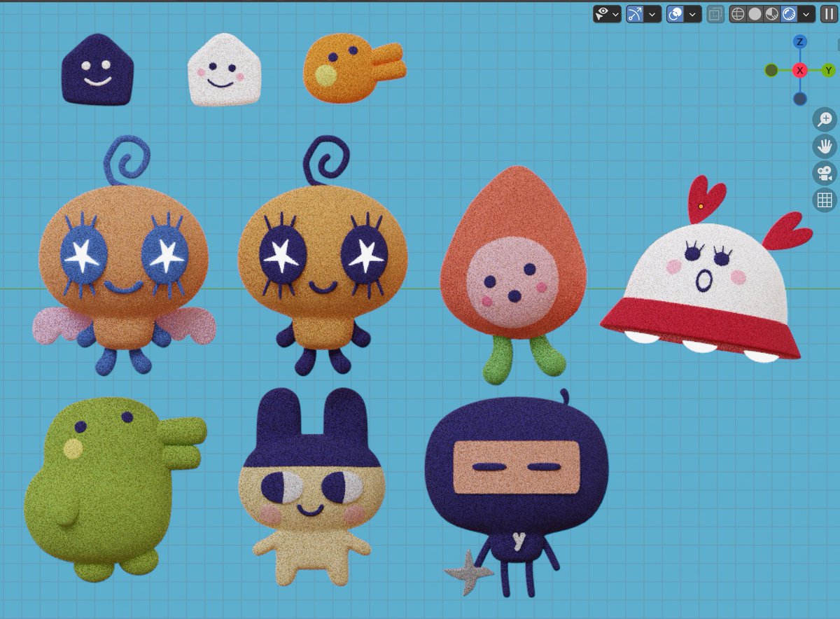This screenshot has height=619, width=840.
Task: Open the viewport shading options dropdown
Action: [807, 13]
